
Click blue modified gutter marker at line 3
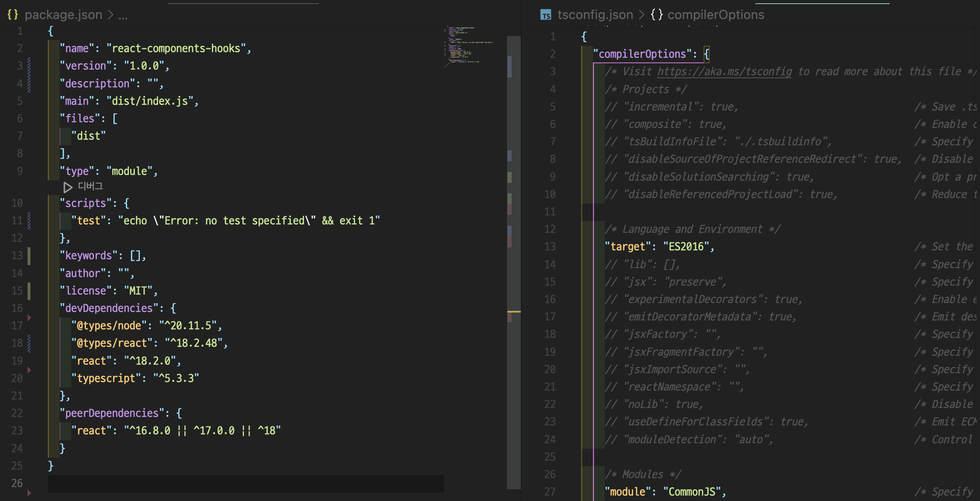pos(29,66)
